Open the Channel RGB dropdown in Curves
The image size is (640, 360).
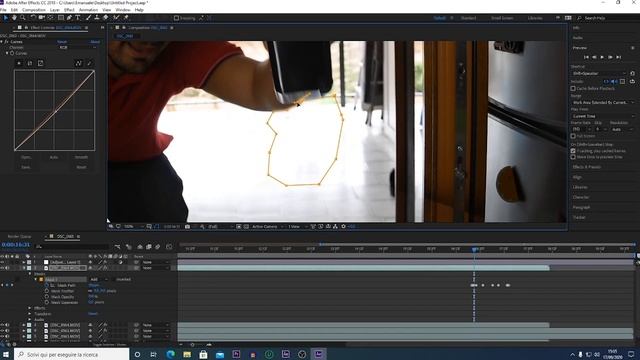click(x=78, y=47)
